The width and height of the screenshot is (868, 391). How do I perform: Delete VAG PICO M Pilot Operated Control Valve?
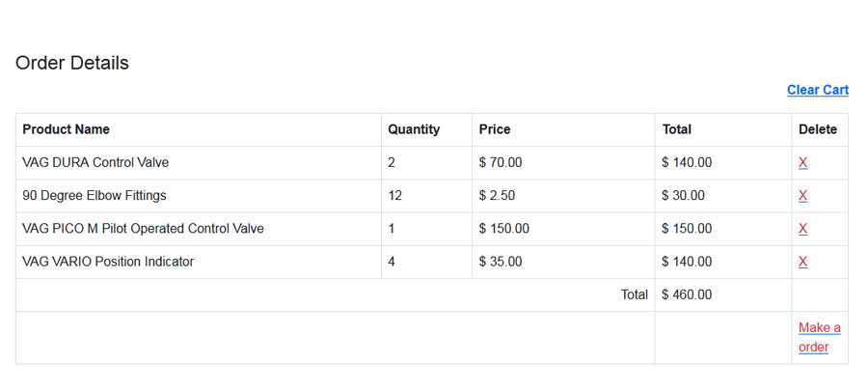click(x=802, y=229)
